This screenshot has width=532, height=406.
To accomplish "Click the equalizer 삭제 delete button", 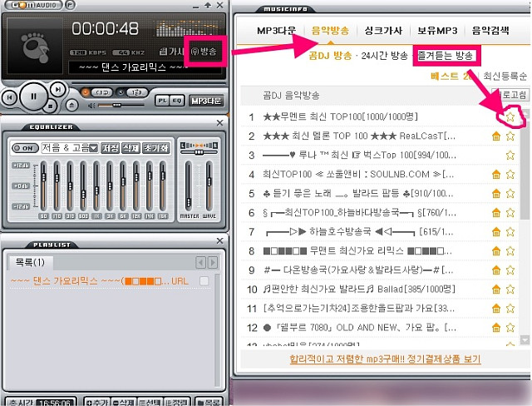I will 131,148.
